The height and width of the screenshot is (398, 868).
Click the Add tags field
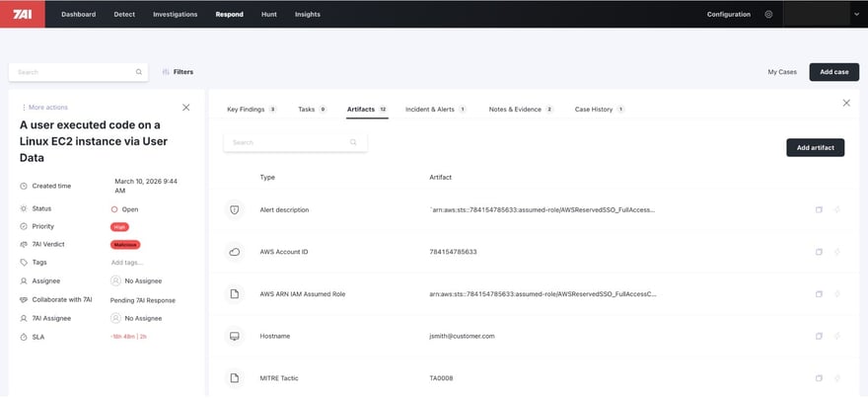[126, 263]
